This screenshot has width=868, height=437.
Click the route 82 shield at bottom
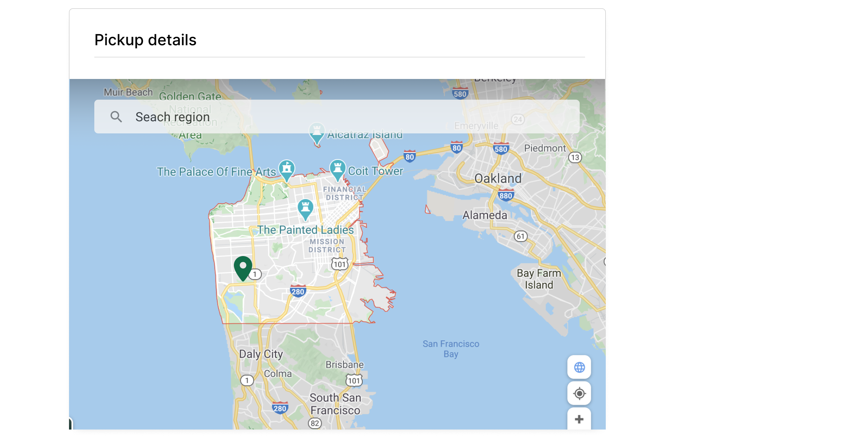315,423
